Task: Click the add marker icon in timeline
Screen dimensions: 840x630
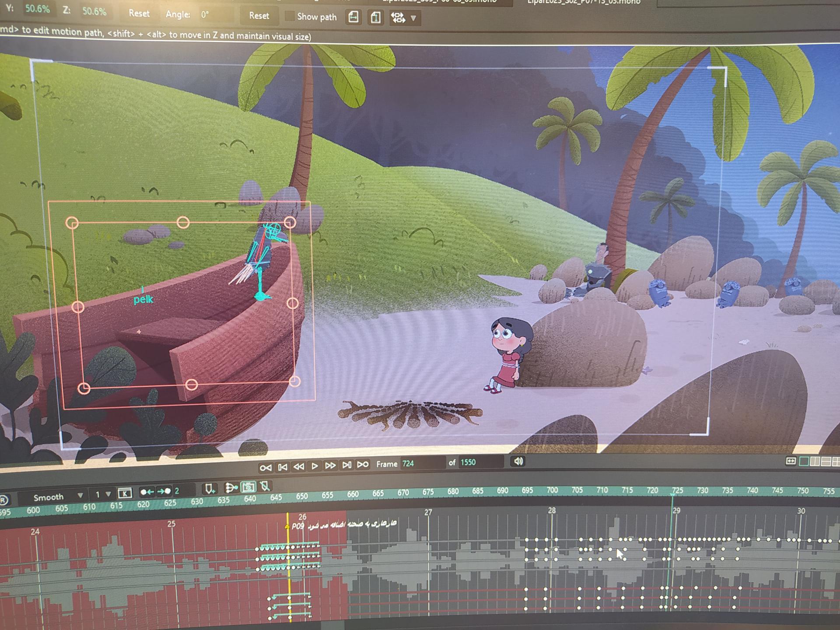Action: [x=210, y=489]
